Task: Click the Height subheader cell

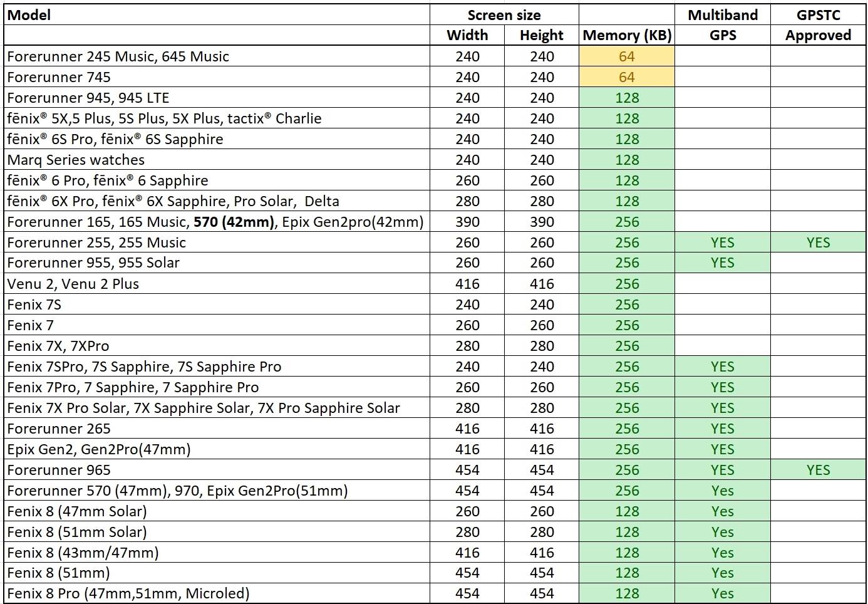Action: [x=541, y=35]
